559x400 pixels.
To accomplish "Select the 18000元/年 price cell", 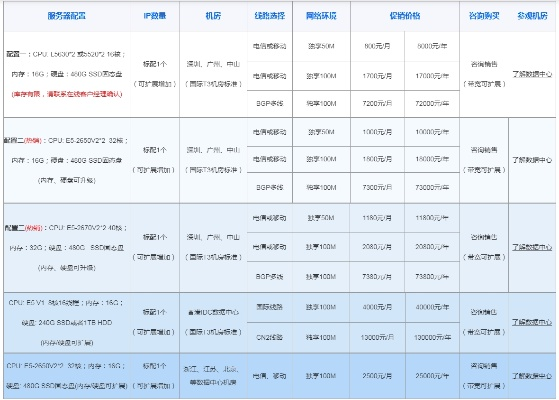I will coord(432,159).
